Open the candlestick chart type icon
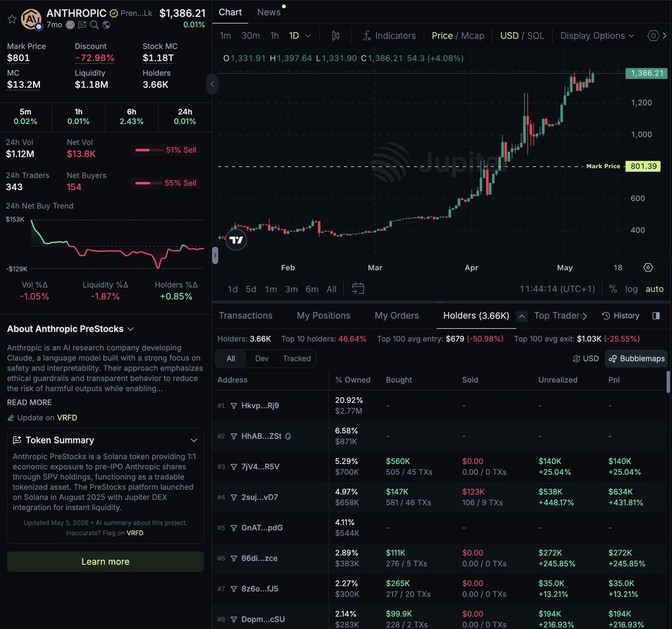 [x=335, y=36]
